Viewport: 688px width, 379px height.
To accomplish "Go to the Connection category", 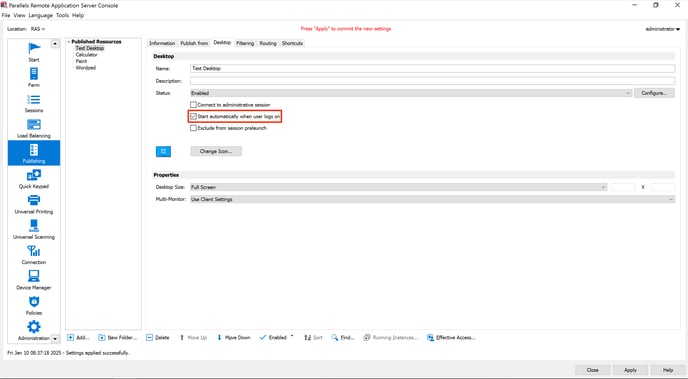I will [34, 254].
